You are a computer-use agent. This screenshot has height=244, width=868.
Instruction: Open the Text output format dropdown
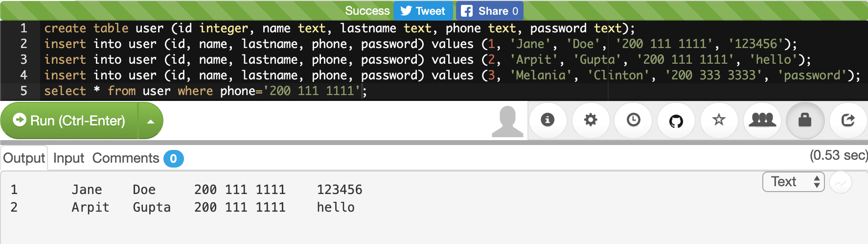[x=793, y=182]
